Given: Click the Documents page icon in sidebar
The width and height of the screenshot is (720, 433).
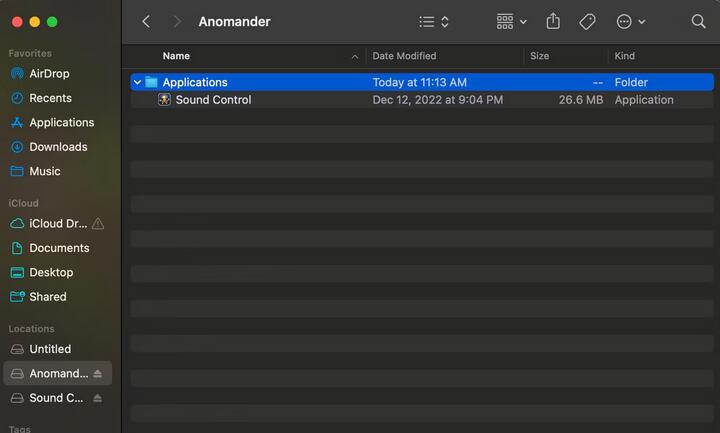Looking at the screenshot, I should [x=17, y=248].
